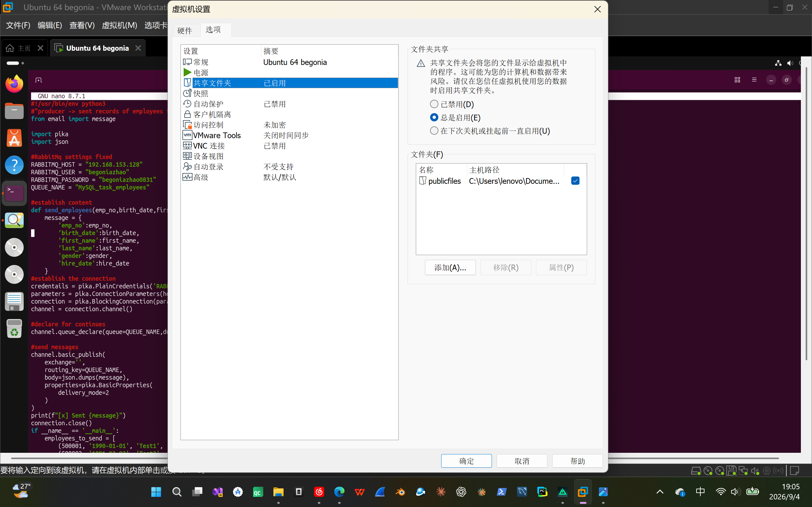Confirm settings with 确定 button

pos(466,461)
